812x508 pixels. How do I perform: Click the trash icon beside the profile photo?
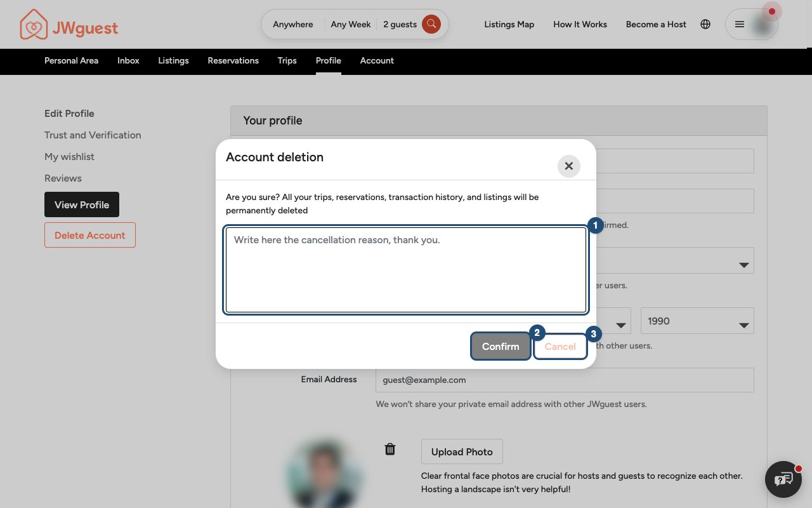click(390, 449)
